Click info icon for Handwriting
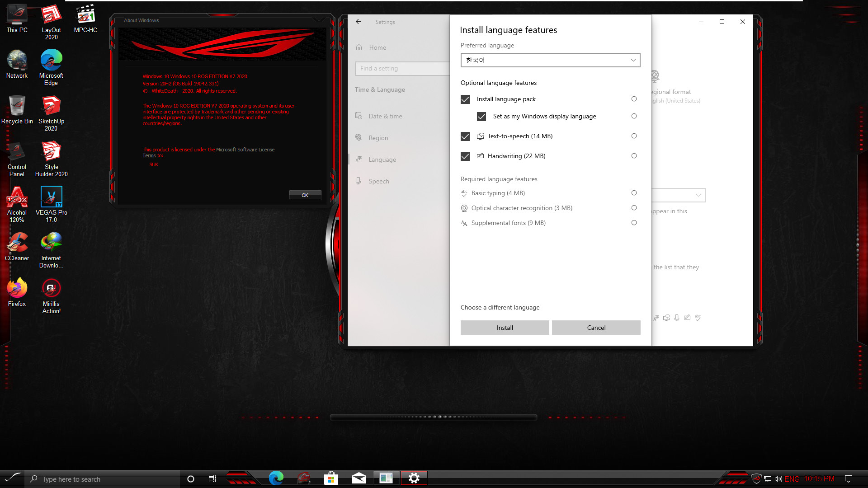868x488 pixels. (x=634, y=156)
